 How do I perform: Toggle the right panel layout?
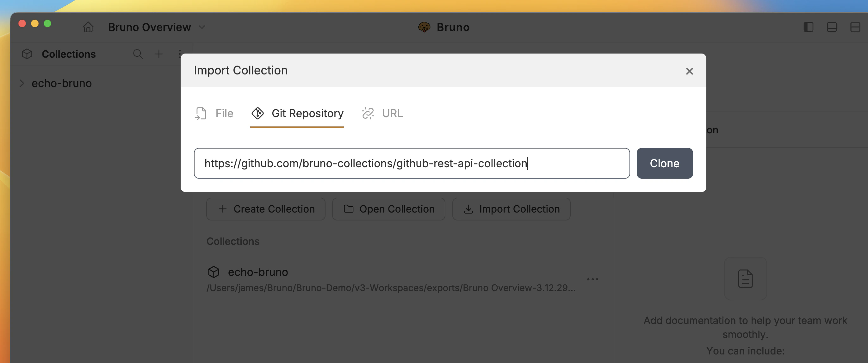coord(856,27)
